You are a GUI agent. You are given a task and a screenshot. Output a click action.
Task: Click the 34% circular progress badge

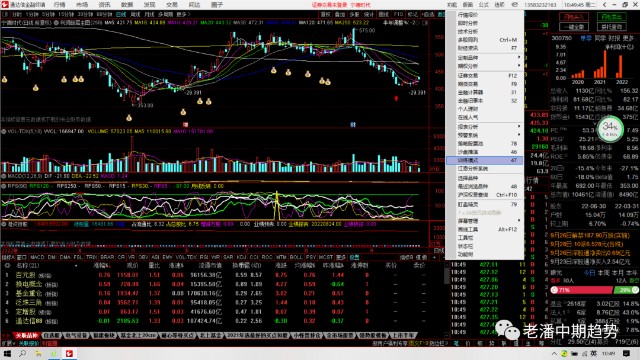click(610, 129)
